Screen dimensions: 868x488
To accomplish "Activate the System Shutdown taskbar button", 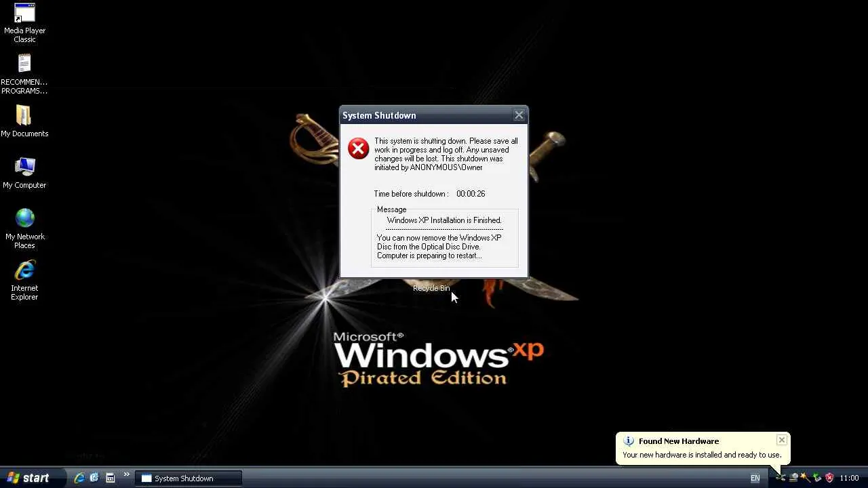I will [x=189, y=479].
